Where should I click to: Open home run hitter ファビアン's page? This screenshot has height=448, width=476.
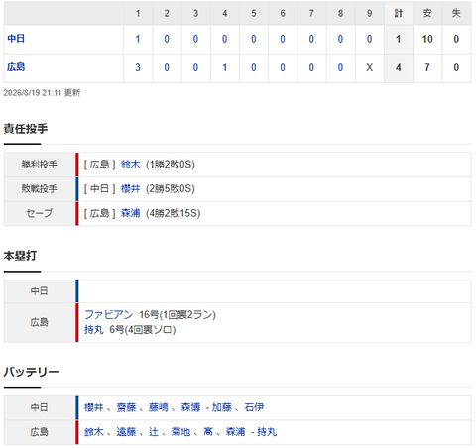tap(109, 314)
